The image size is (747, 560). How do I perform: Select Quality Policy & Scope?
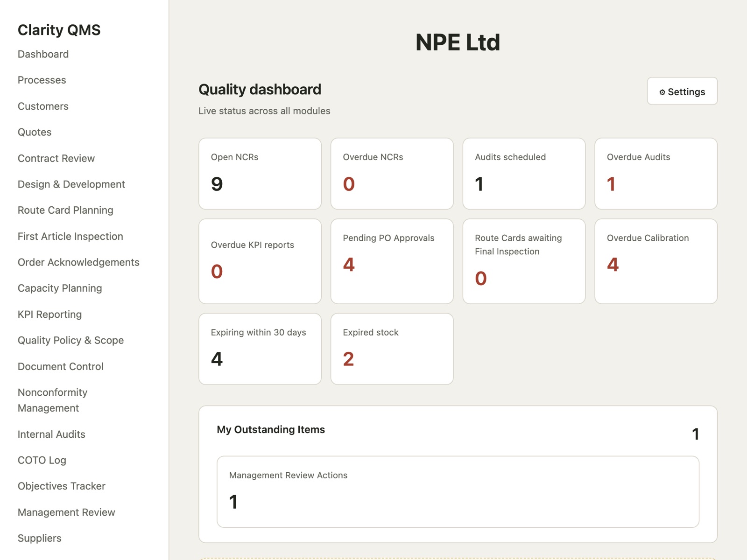tap(70, 340)
